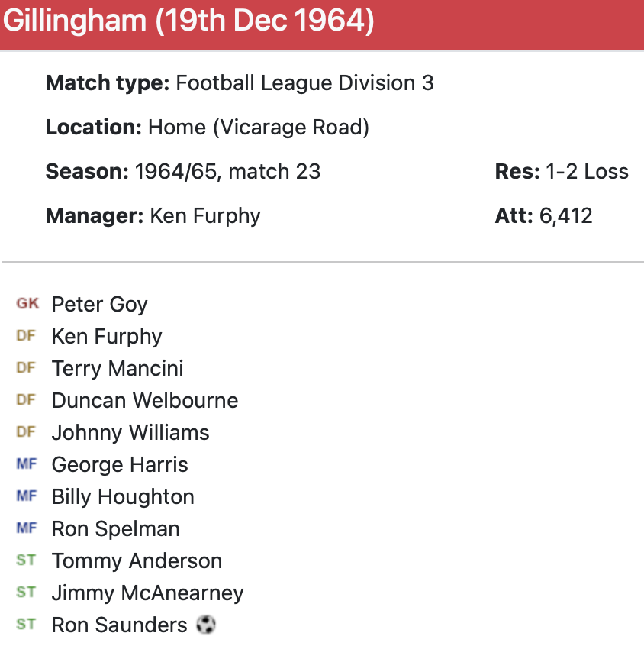Viewport: 644px width, 646px height.
Task: Click the ST icon beside Jimmy McAnearney
Action: (x=26, y=593)
